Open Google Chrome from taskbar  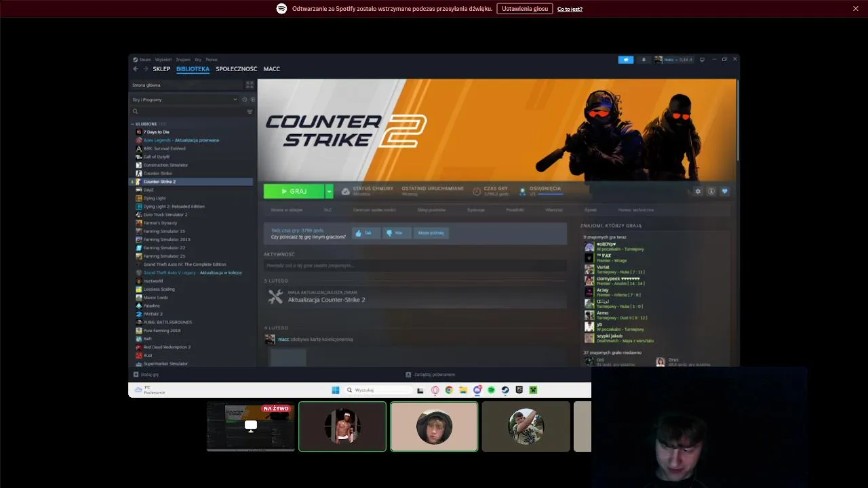(x=449, y=390)
